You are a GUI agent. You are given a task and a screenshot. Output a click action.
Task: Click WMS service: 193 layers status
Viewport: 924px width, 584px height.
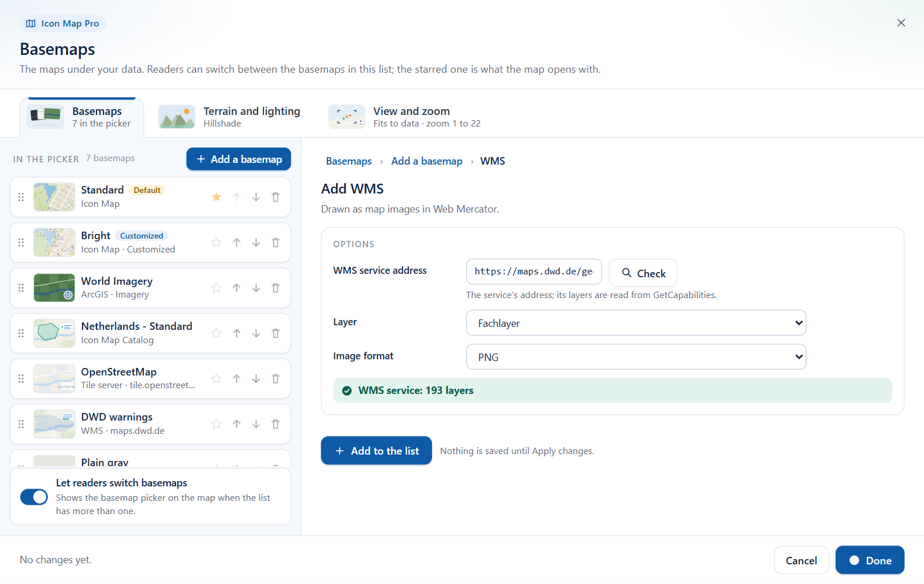(613, 390)
